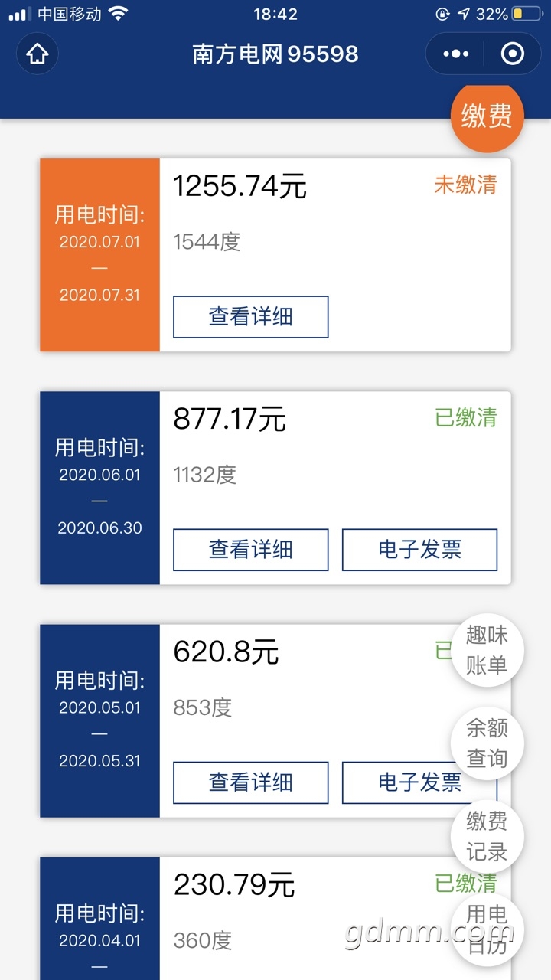Select the June 2020 usage period panel

pyautogui.click(x=99, y=488)
